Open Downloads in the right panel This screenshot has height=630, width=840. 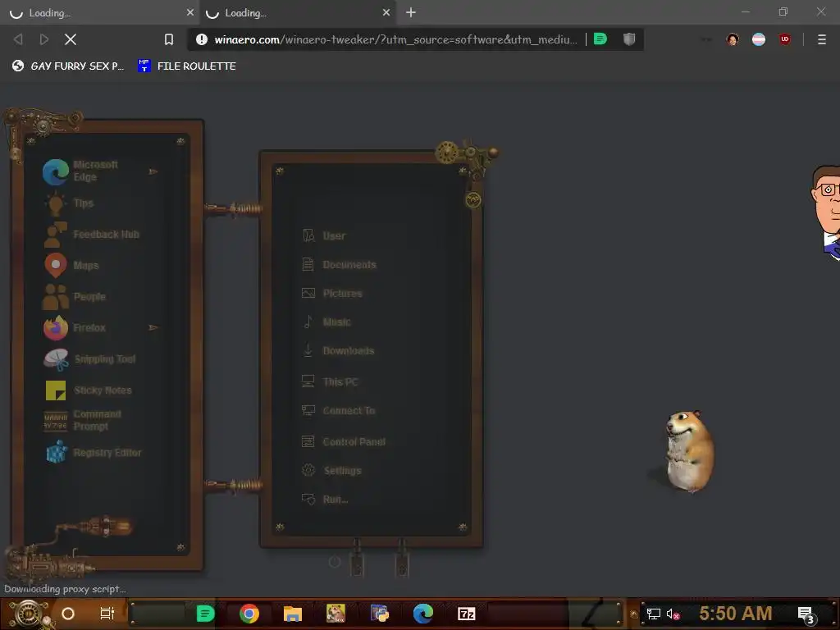(x=339, y=351)
